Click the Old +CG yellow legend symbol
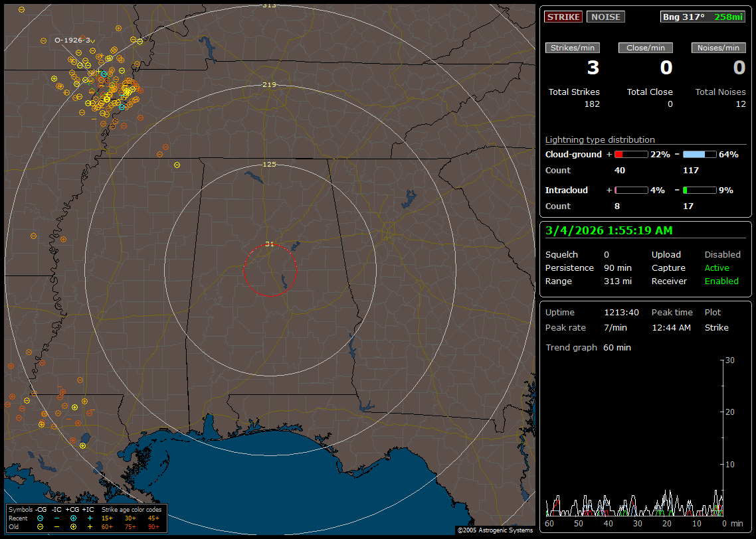 pyautogui.click(x=73, y=526)
